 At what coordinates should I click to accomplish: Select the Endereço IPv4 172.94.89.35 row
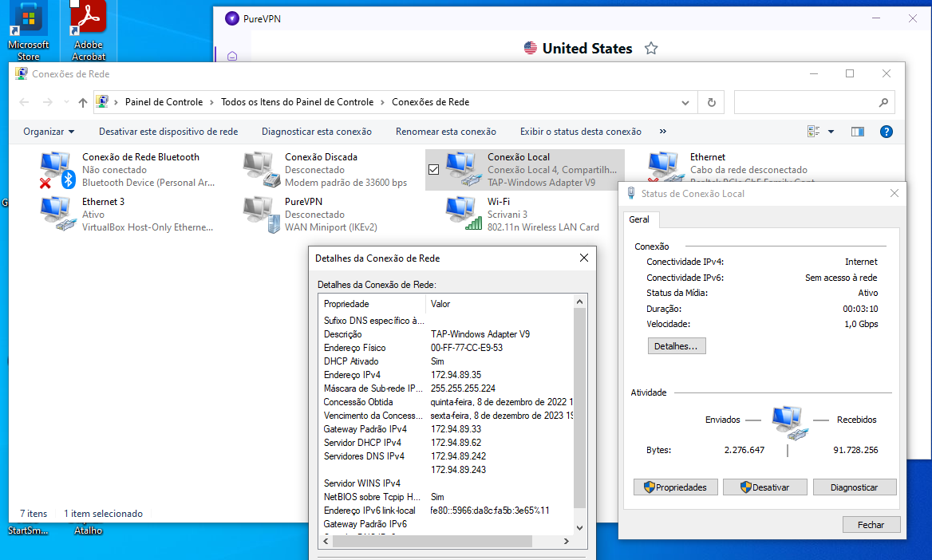point(446,375)
